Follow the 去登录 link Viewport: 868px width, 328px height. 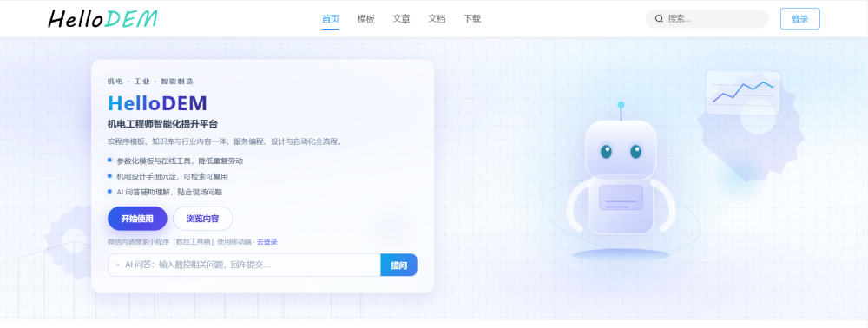[267, 242]
